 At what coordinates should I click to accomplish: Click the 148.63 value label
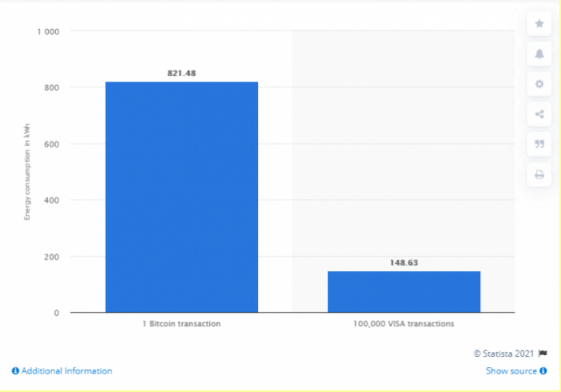tap(403, 261)
